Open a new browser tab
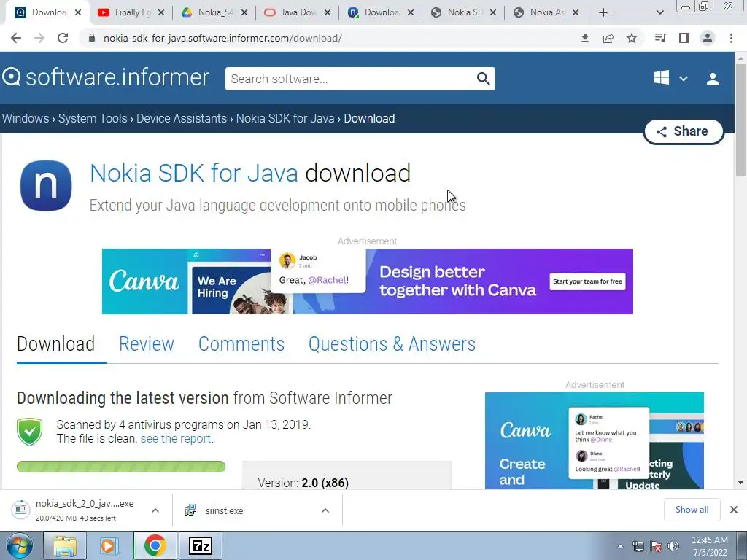747x560 pixels. coord(603,12)
